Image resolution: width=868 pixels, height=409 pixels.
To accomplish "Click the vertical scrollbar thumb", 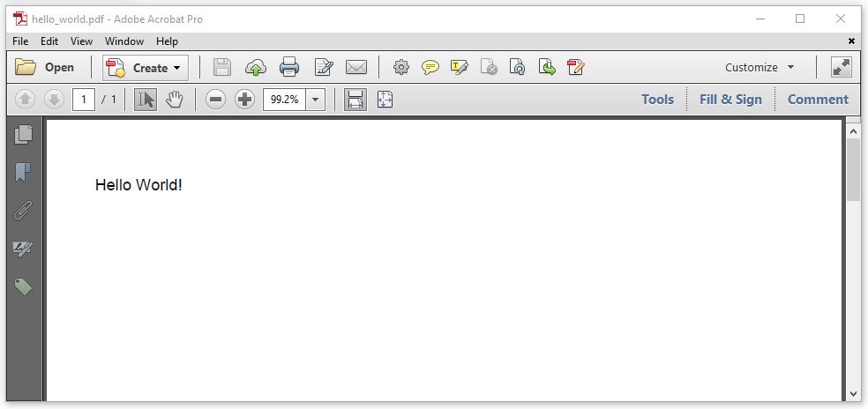I will pos(853,170).
